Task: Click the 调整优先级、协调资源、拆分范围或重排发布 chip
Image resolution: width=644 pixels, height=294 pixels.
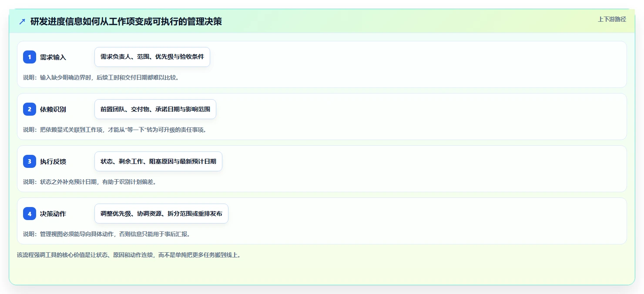Action: click(x=161, y=214)
